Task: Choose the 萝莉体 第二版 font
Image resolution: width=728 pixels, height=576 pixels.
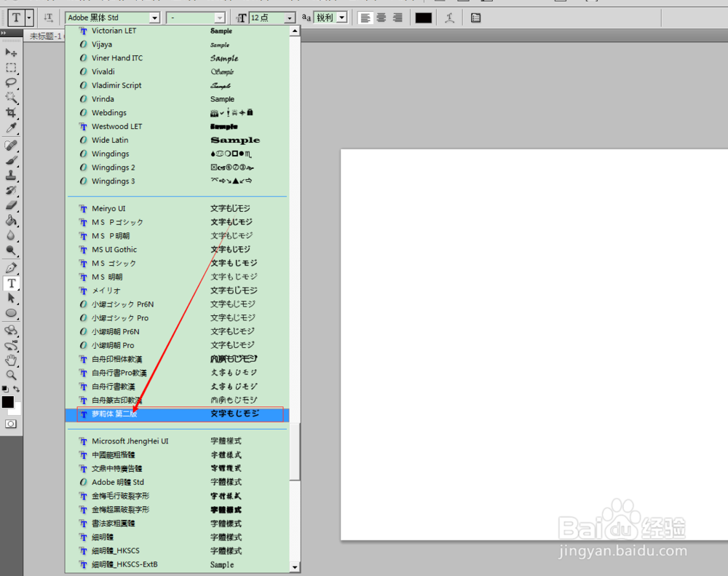Action: [178, 414]
